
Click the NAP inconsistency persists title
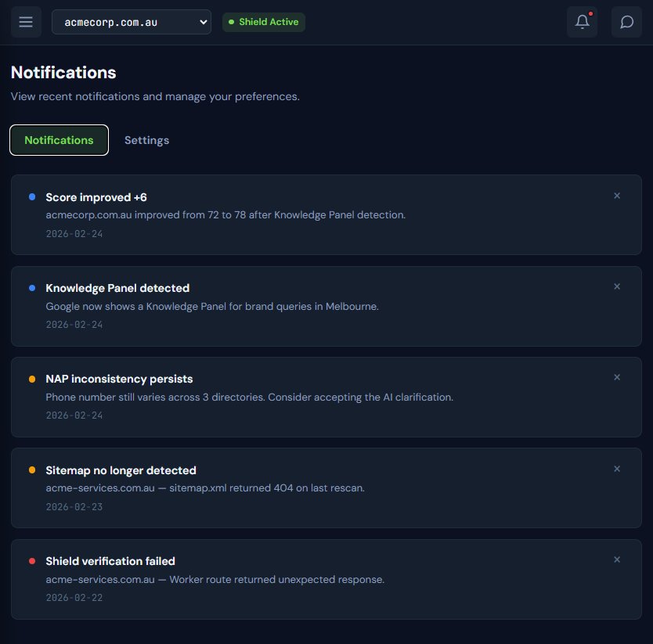pos(119,379)
